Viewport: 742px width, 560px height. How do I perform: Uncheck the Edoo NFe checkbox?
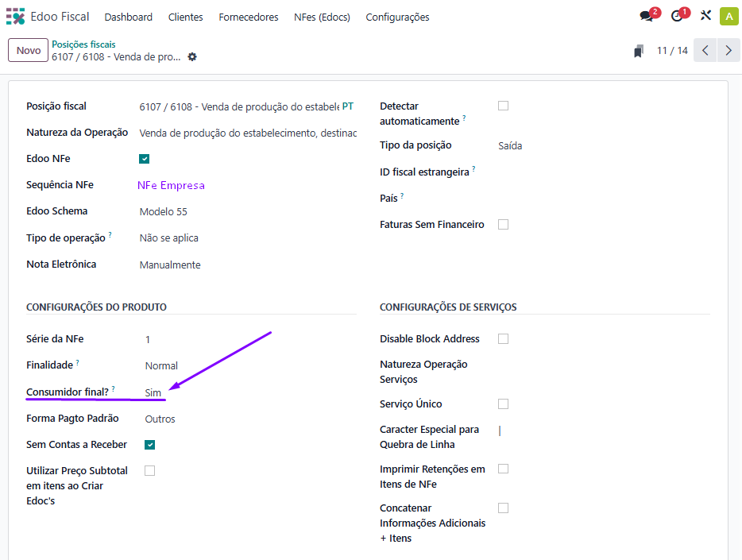[x=145, y=159]
